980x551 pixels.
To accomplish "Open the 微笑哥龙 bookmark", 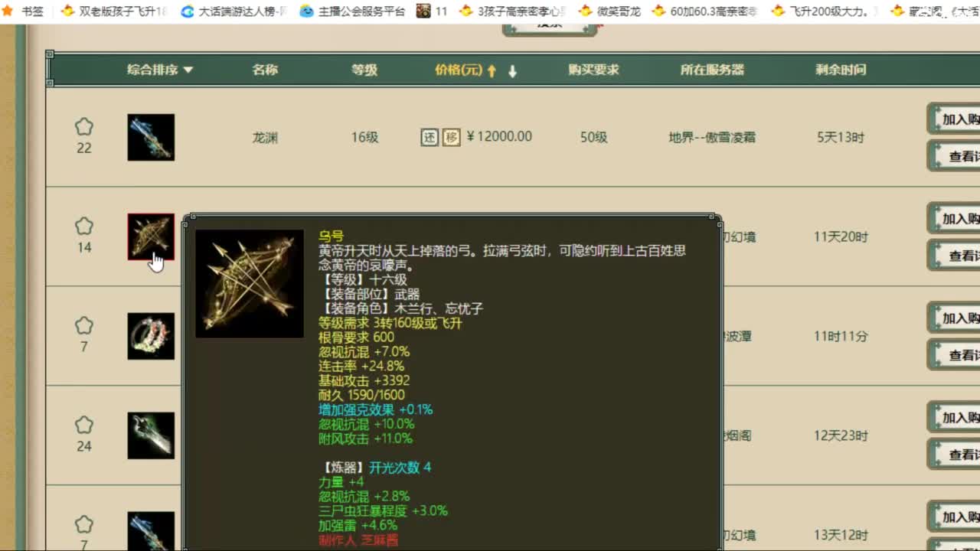I will 609,11.
